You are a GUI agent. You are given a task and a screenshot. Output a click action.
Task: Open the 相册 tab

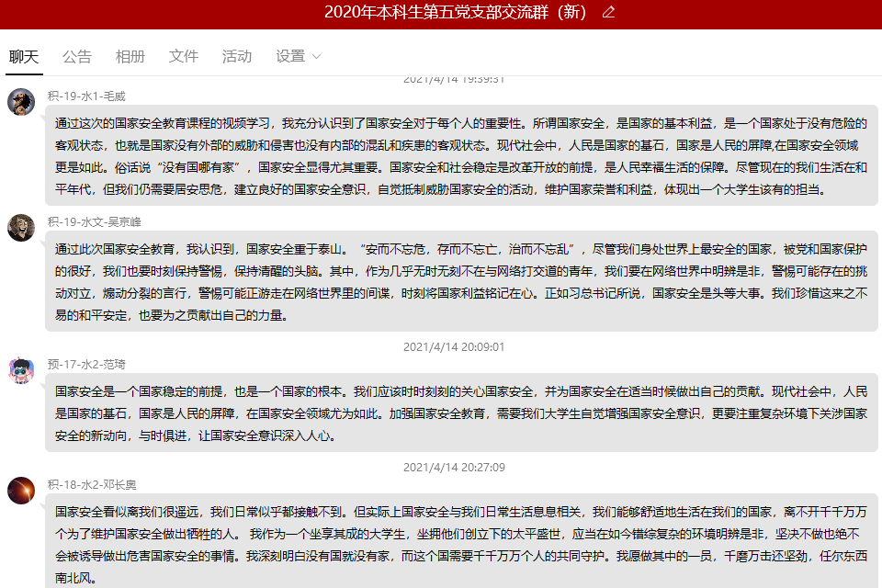point(130,56)
